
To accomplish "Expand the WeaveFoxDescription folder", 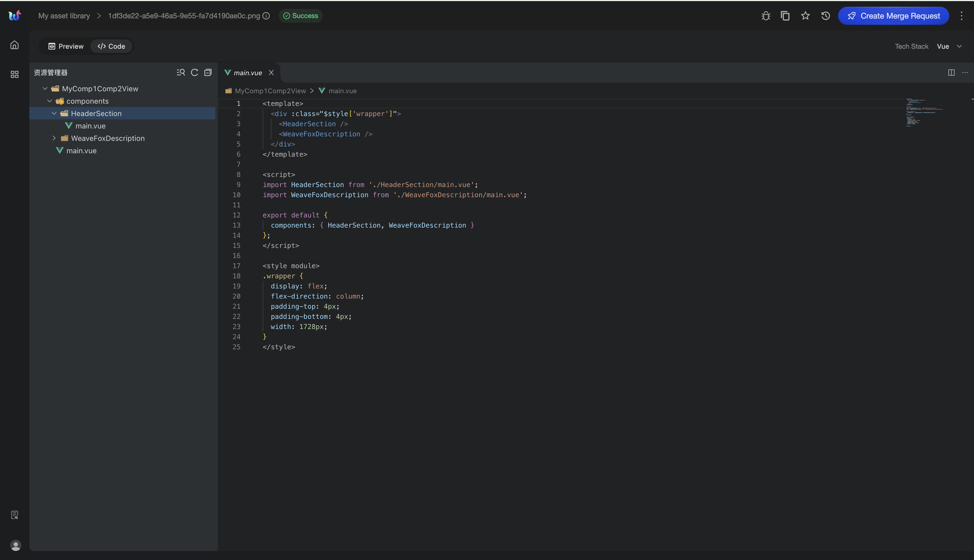I will [54, 138].
